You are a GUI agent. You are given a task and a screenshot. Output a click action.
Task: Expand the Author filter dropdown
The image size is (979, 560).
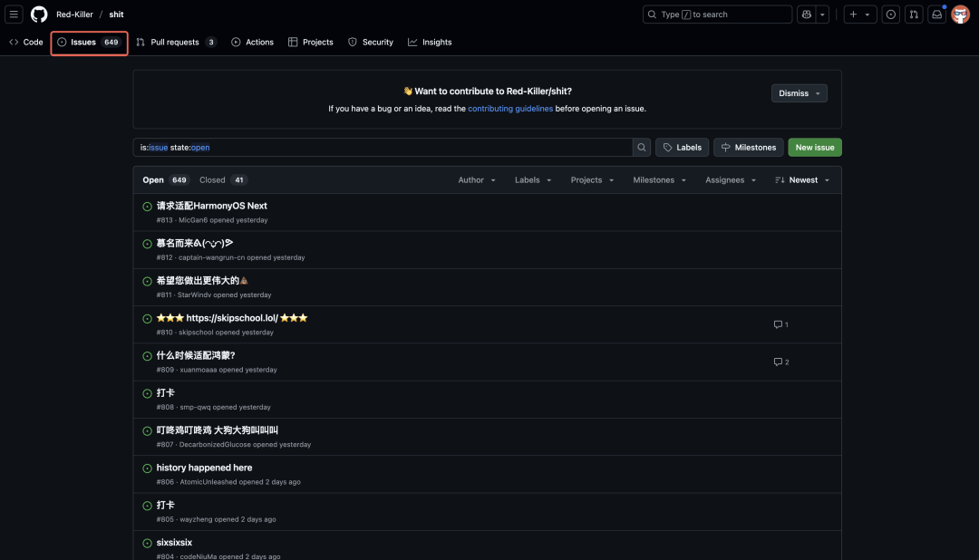477,179
